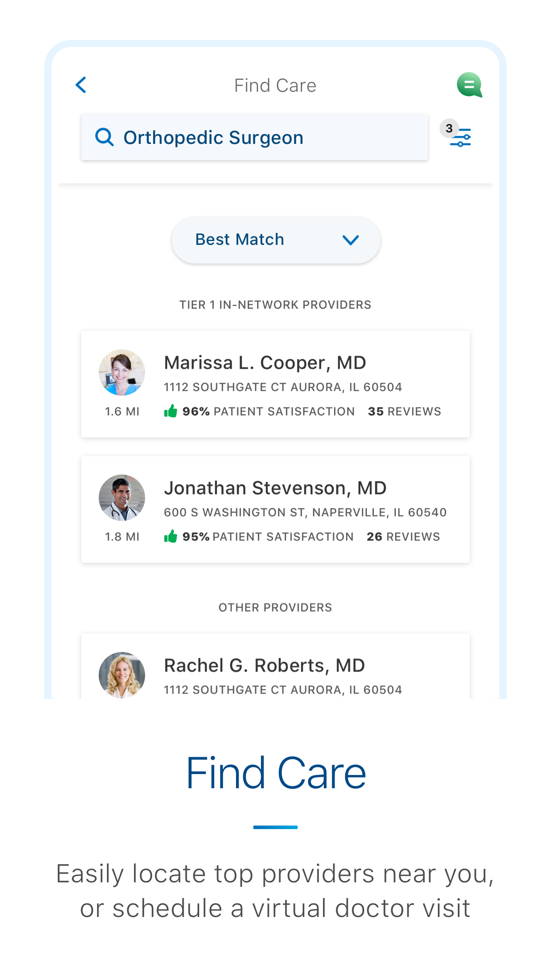Select the Find Care header title
Screen dimensions: 551x980
(x=275, y=85)
